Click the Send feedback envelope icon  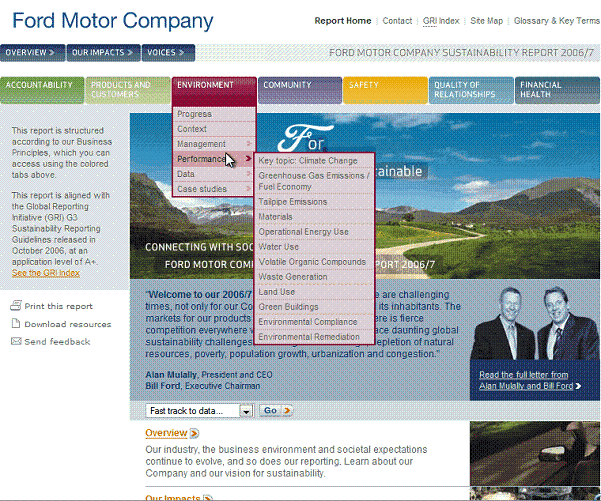16,342
